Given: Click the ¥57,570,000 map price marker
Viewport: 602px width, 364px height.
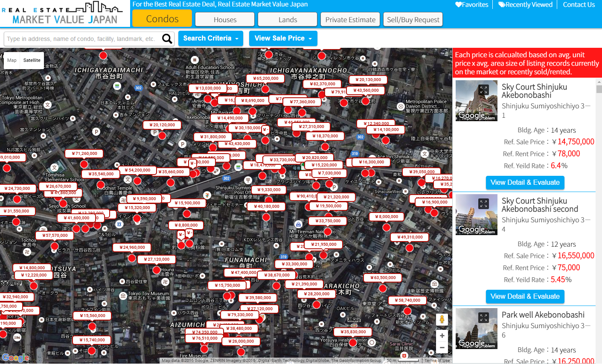Looking at the screenshot, I should click(x=55, y=236).
